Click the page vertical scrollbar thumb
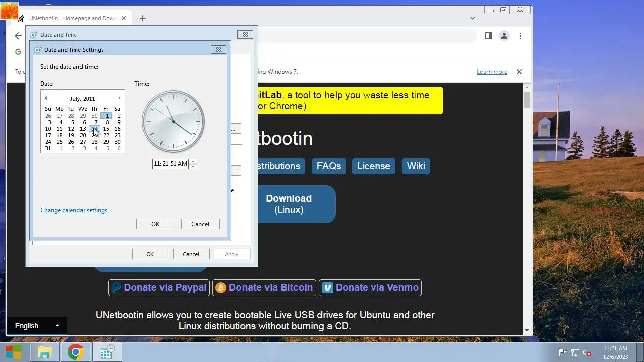Image resolution: width=644 pixels, height=362 pixels. (527, 100)
